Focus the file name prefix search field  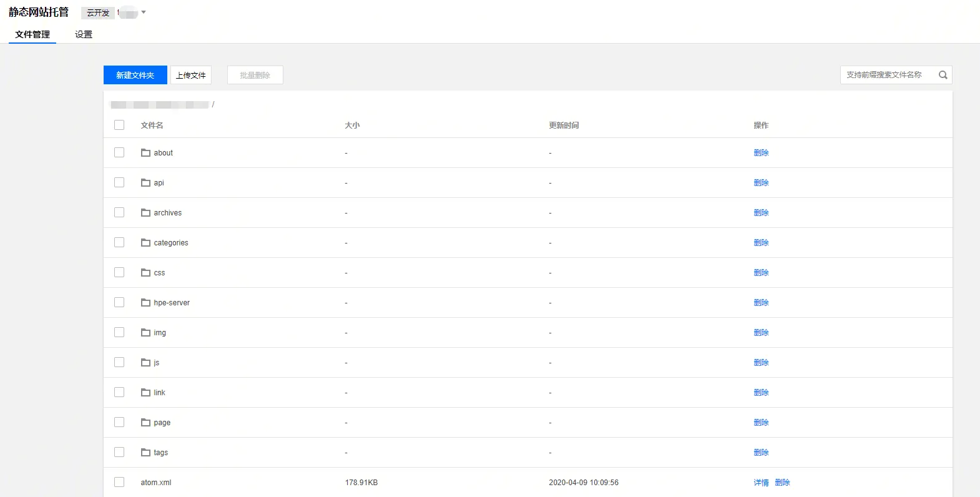886,75
